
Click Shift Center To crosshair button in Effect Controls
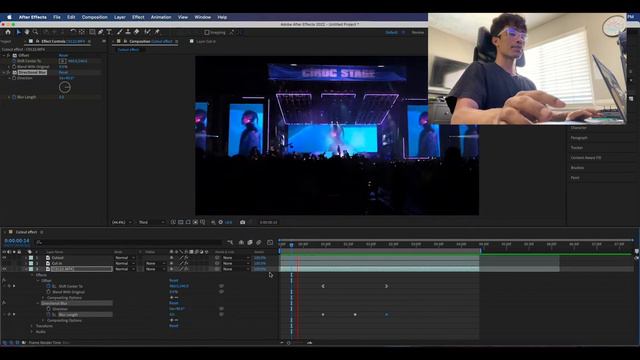click(62, 61)
